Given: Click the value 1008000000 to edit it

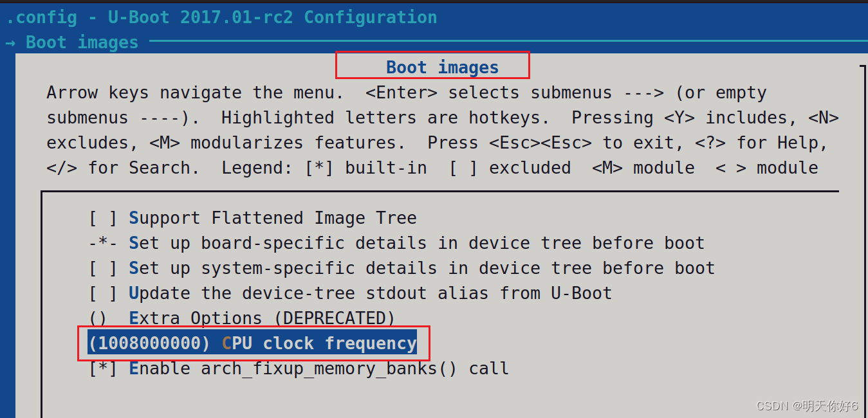Looking at the screenshot, I should 148,343.
